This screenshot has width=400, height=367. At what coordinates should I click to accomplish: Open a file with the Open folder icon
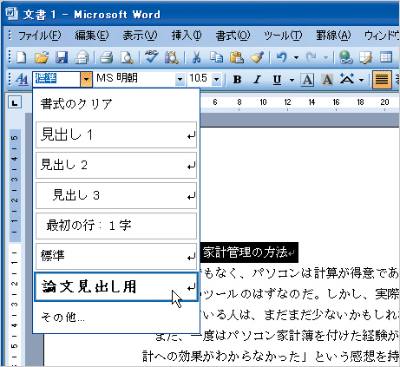click(42, 58)
